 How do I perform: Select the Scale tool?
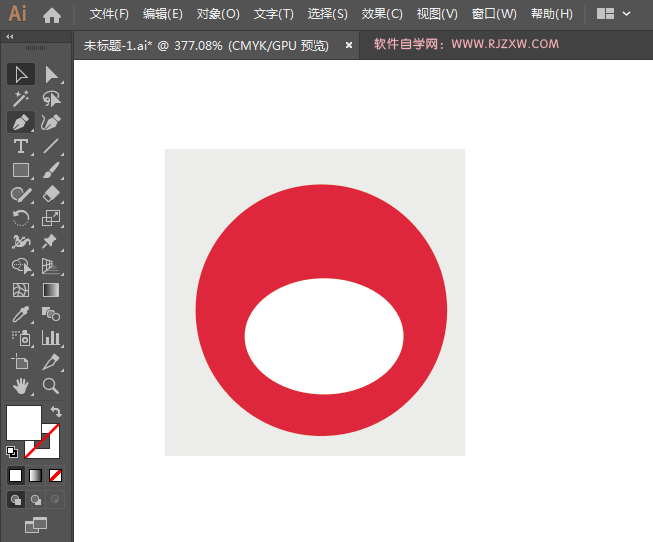[51, 218]
